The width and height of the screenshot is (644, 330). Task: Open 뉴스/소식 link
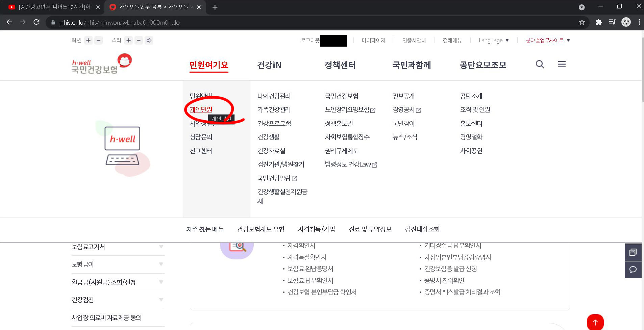pyautogui.click(x=405, y=137)
